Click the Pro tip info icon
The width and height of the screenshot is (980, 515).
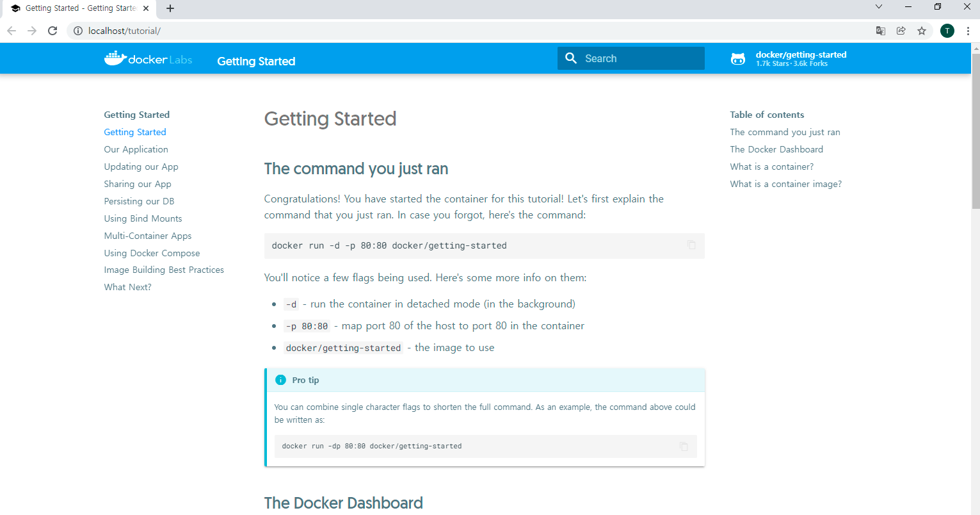coord(280,380)
